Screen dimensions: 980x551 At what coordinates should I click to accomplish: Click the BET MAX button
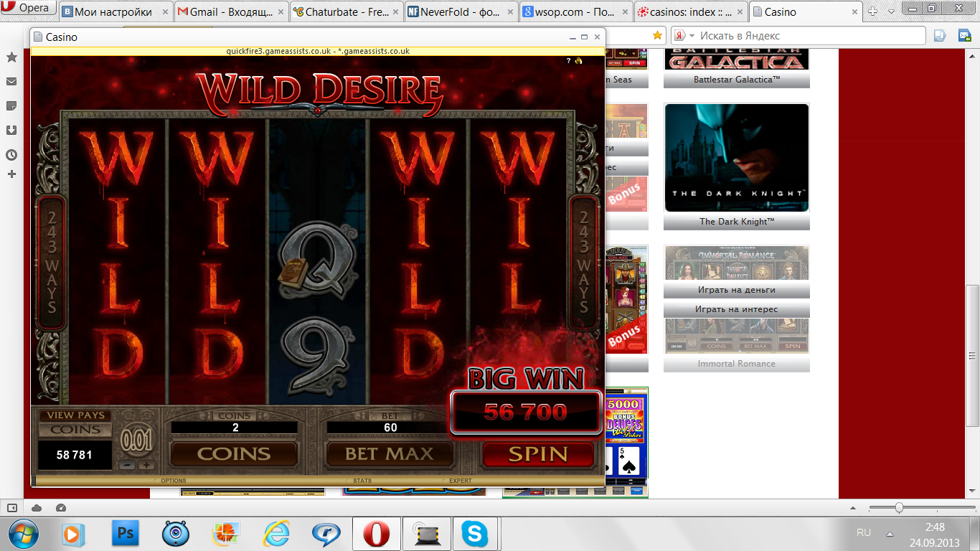(390, 454)
